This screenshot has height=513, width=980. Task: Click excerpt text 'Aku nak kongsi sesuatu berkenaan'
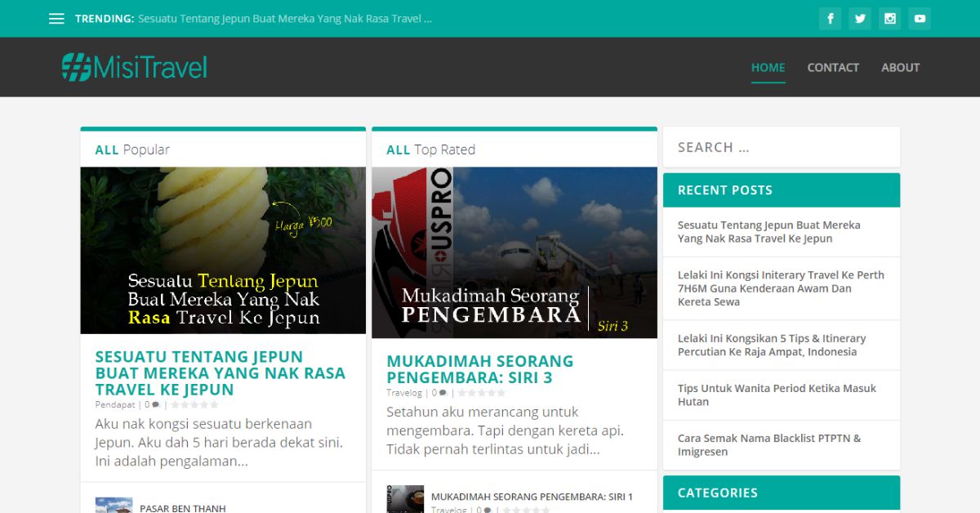click(203, 424)
